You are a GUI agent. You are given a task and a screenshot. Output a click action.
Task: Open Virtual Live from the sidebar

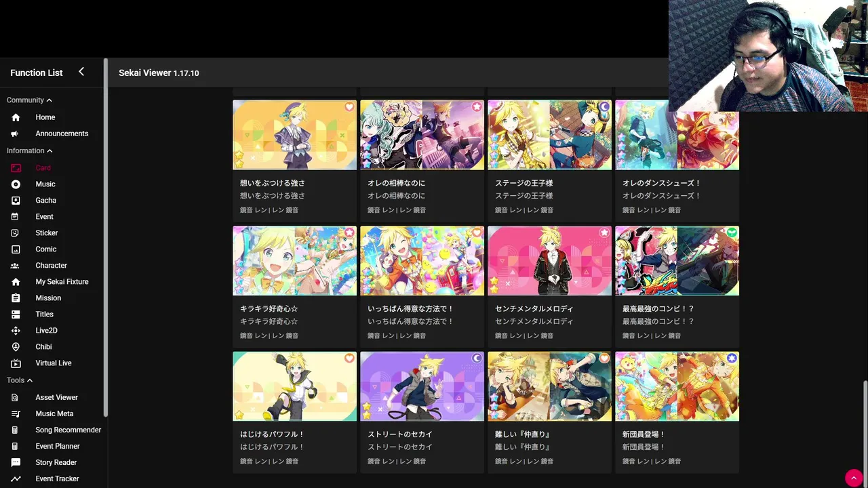(54, 363)
